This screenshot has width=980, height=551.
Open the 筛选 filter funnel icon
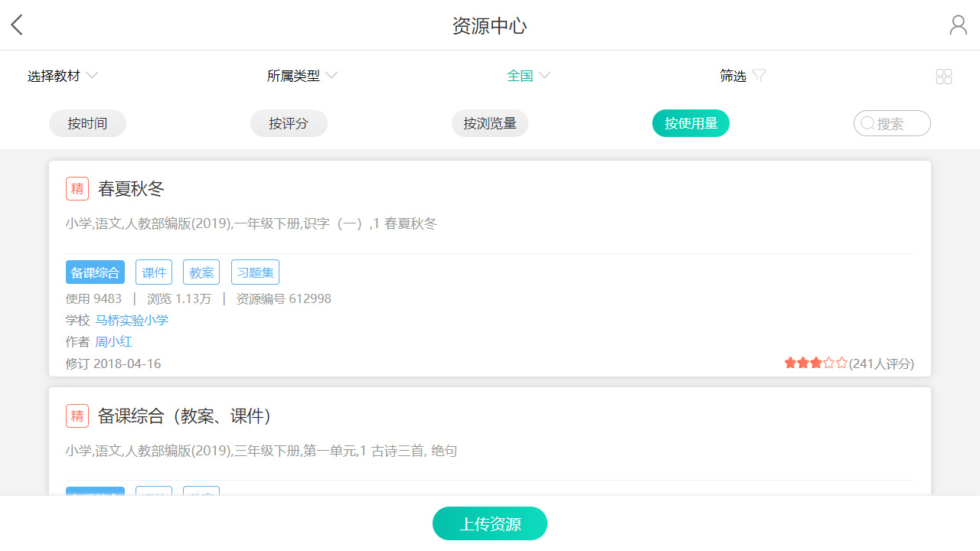pos(759,75)
